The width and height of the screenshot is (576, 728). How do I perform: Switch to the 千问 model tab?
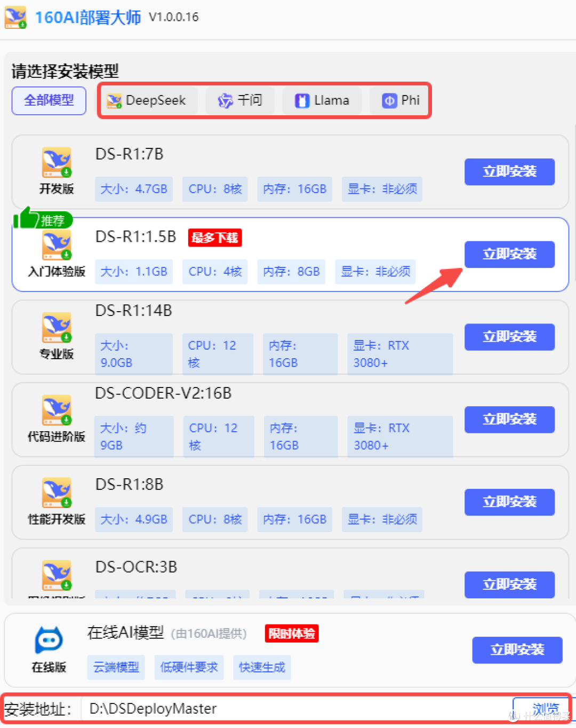[240, 100]
